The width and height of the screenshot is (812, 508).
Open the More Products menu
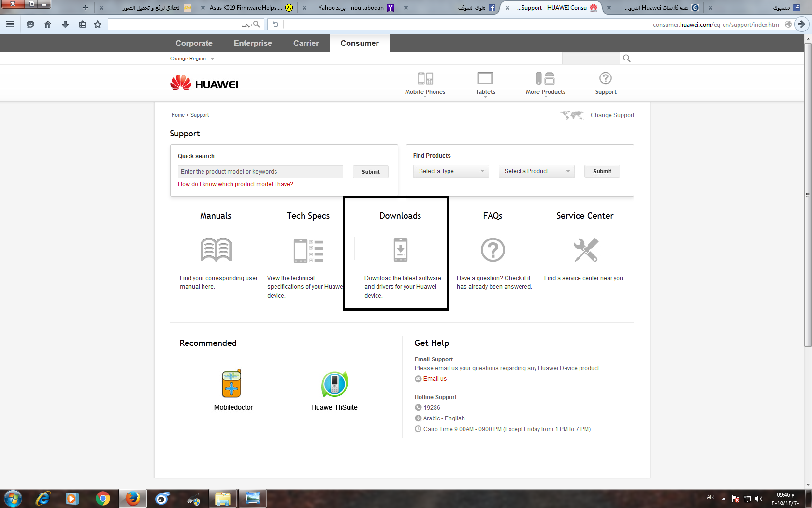[546, 84]
